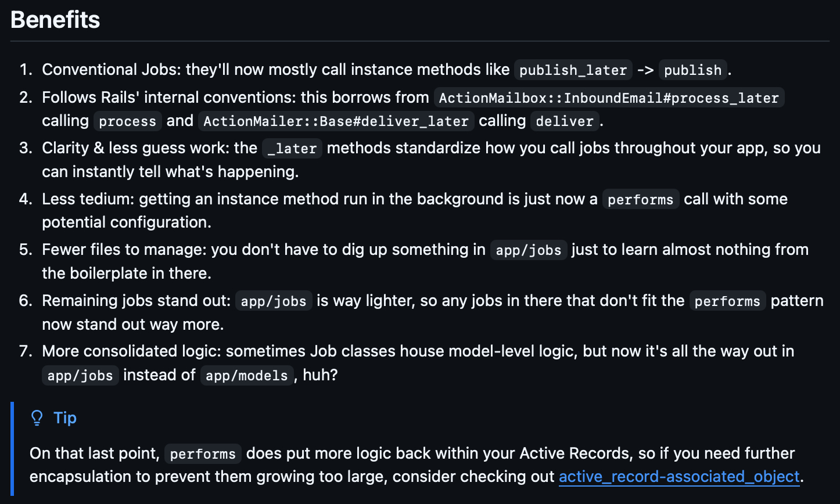Viewport: 840px width, 504px height.
Task: Click the Benefits section heading
Action: click(x=55, y=20)
